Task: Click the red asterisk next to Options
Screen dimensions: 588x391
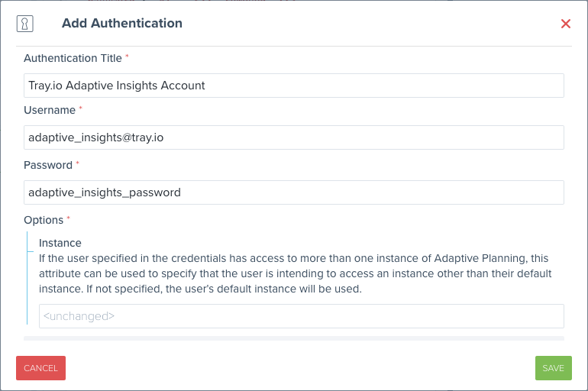Action: coord(68,220)
